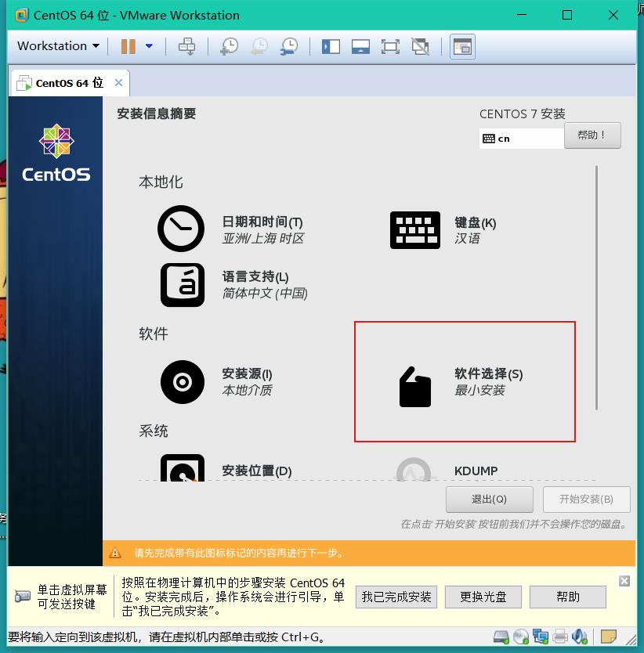Click the 更换光盘 button
The width and height of the screenshot is (644, 653).
pos(483,597)
